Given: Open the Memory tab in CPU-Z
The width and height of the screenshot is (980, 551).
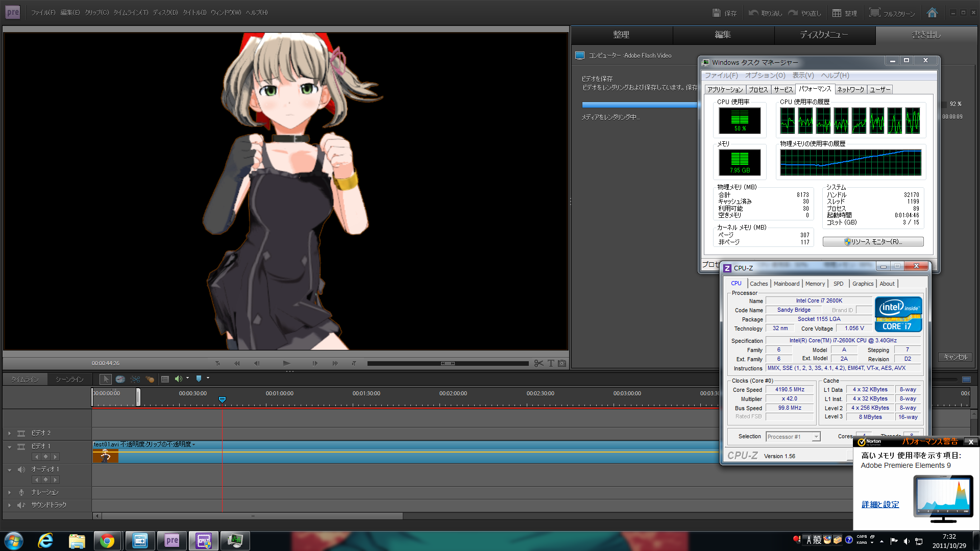Looking at the screenshot, I should point(815,284).
